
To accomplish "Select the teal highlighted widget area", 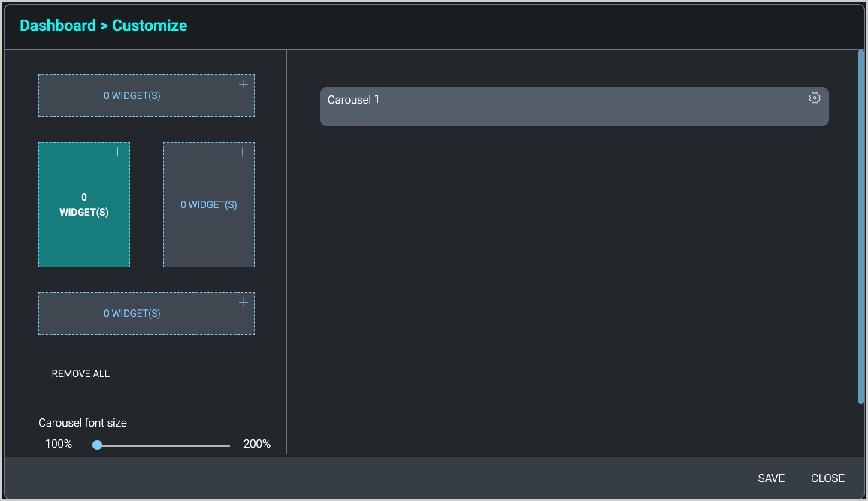I will (84, 204).
